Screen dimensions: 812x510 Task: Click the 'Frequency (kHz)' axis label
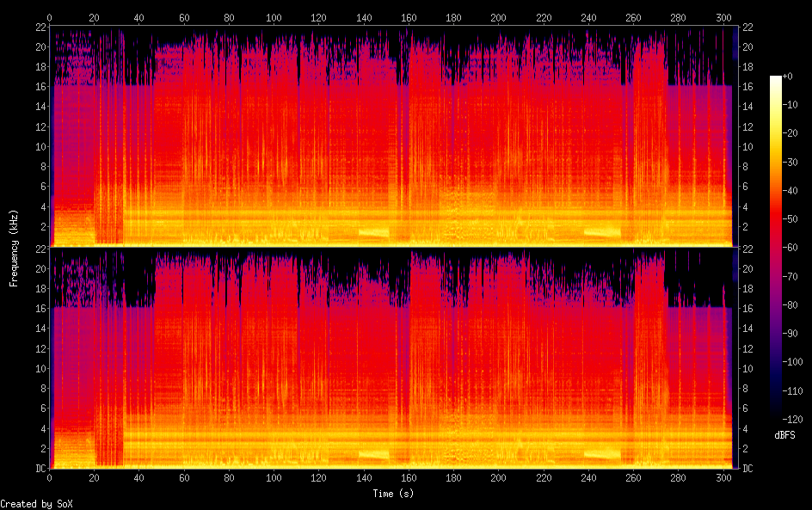click(x=14, y=248)
